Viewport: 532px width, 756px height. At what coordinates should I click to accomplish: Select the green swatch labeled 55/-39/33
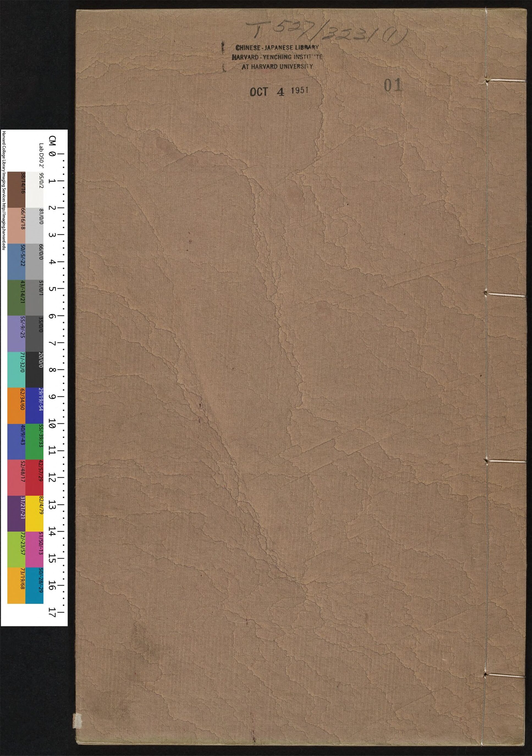pyautogui.click(x=34, y=442)
